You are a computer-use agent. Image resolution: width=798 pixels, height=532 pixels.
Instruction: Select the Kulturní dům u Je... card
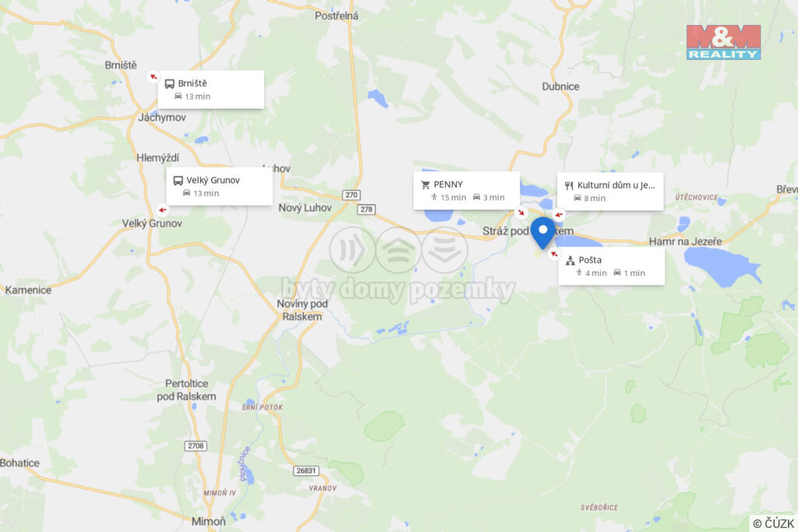point(610,192)
